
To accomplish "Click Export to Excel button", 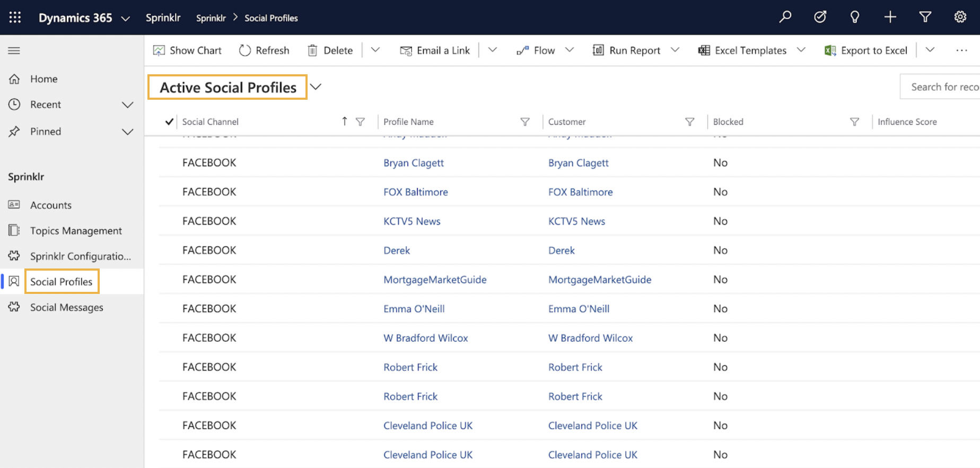I will click(x=866, y=50).
